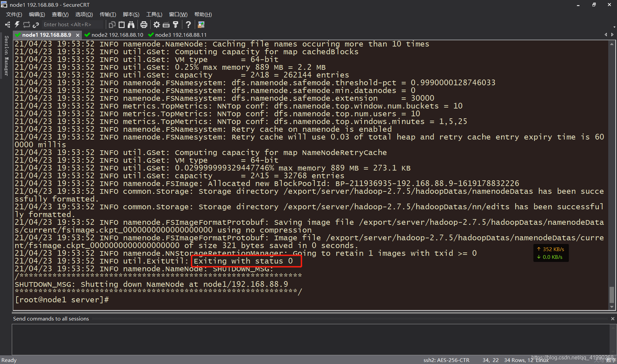This screenshot has height=364, width=617.
Task: Click the SecureCRT title bar app icon
Action: [4, 5]
